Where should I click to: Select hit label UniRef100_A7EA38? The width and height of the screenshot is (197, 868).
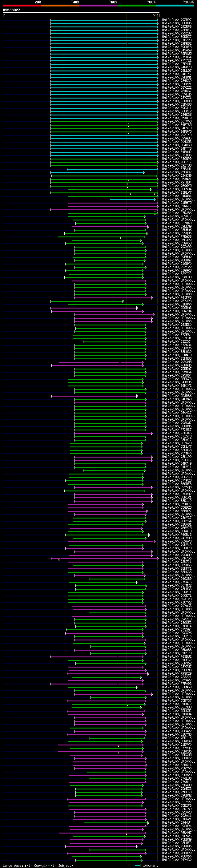point(177,237)
